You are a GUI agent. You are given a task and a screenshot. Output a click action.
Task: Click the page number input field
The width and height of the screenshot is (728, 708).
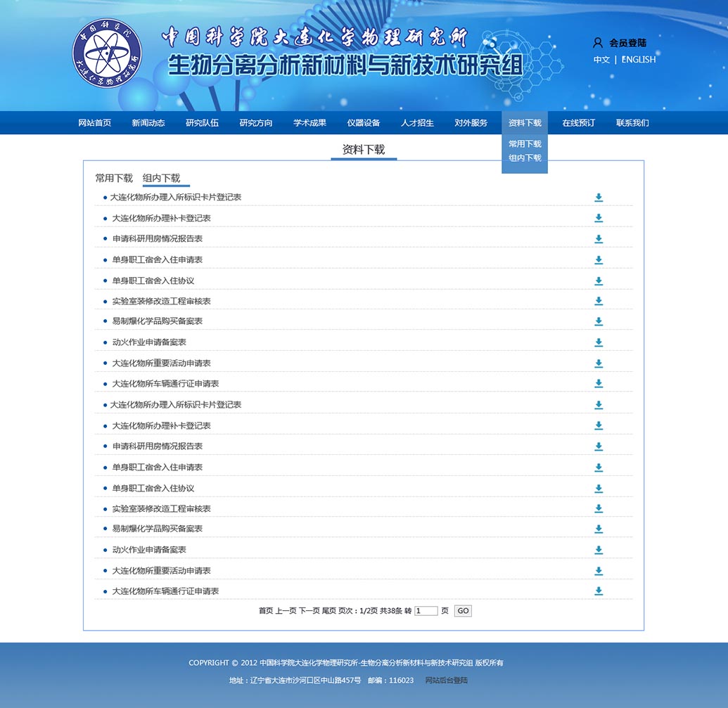(x=426, y=611)
